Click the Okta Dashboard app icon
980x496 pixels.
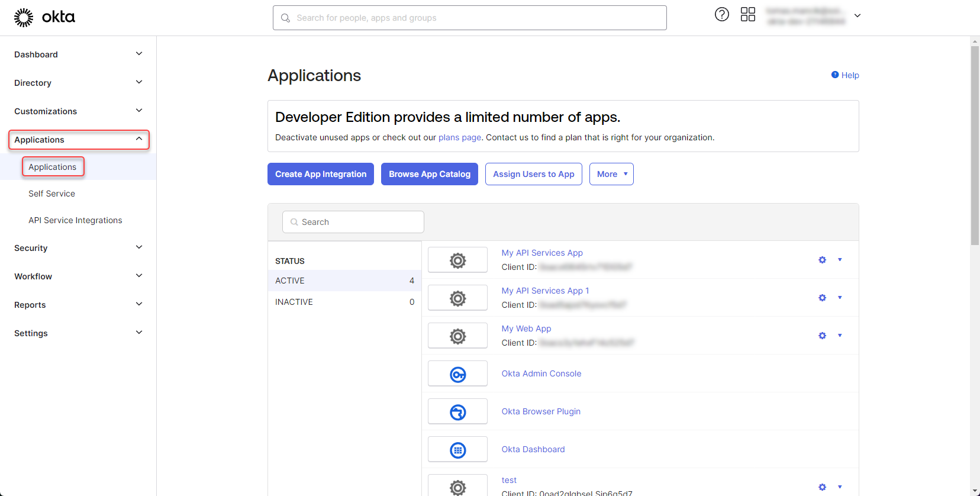tap(457, 450)
